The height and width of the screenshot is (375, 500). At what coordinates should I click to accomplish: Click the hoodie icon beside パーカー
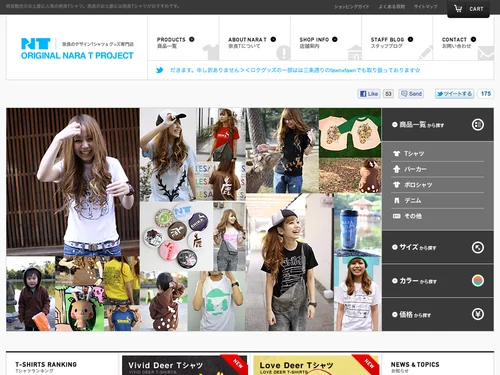[x=396, y=169]
